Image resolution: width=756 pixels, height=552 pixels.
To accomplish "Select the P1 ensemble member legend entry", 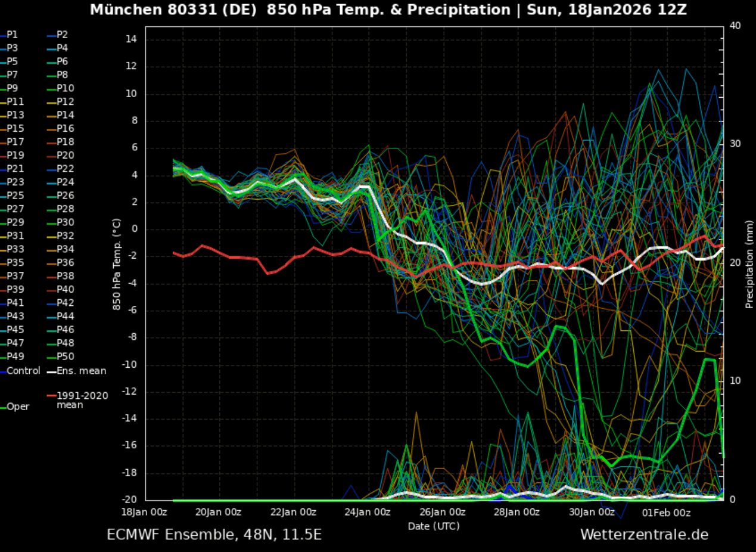I will [x=12, y=35].
